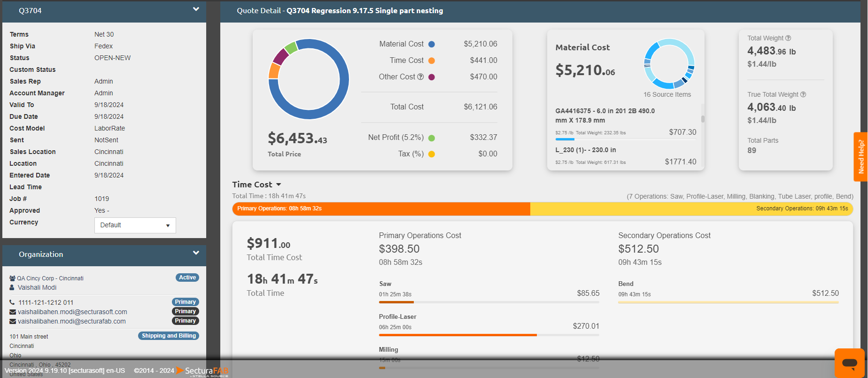Expand the Time Cost dropdown arrow
868x378 pixels.
(279, 185)
